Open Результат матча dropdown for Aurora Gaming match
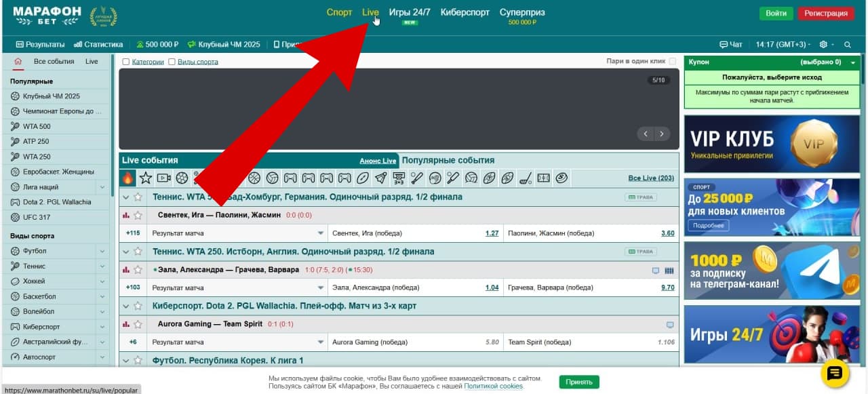The height and width of the screenshot is (394, 868). [x=238, y=342]
